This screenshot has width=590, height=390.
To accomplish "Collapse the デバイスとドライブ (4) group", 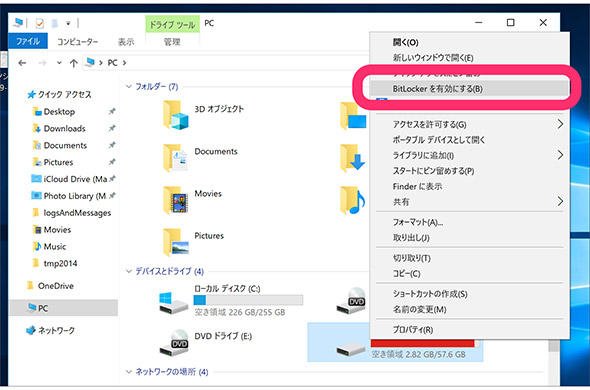I will tap(129, 271).
